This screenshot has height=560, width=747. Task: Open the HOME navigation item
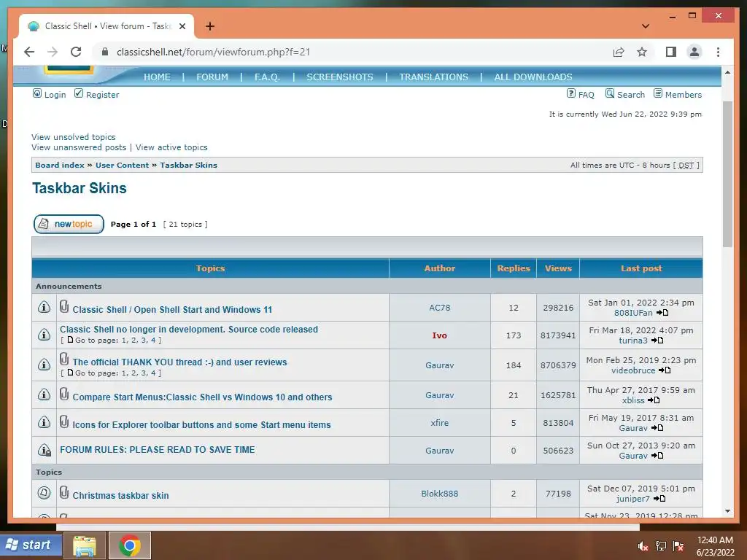pos(158,77)
